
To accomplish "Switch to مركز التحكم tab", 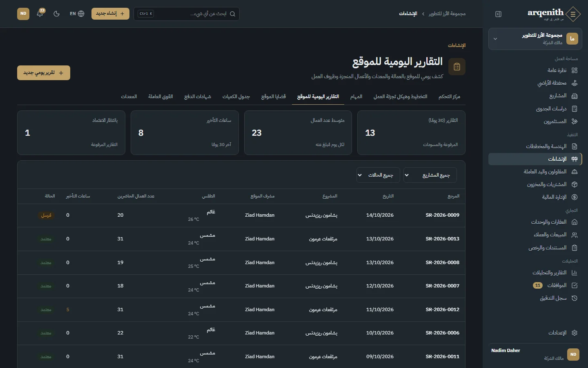I will coord(449,96).
